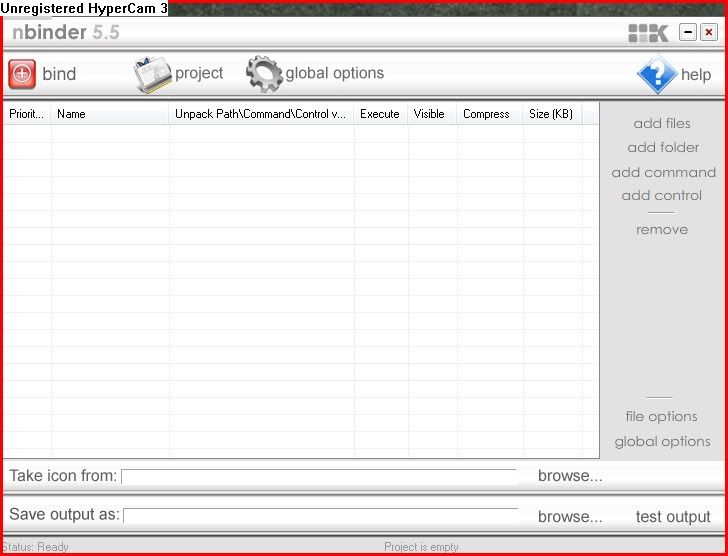Click the grey K logo icon
The height and width of the screenshot is (556, 728).
(x=648, y=33)
